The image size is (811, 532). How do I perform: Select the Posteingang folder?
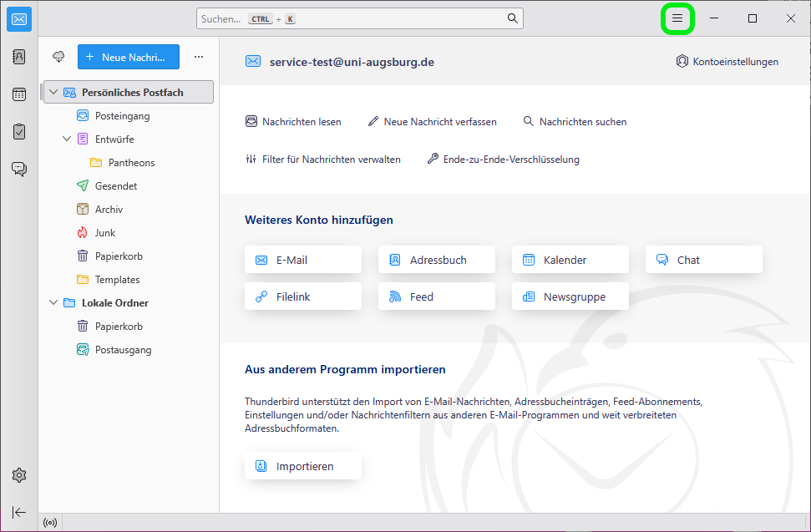click(x=122, y=116)
